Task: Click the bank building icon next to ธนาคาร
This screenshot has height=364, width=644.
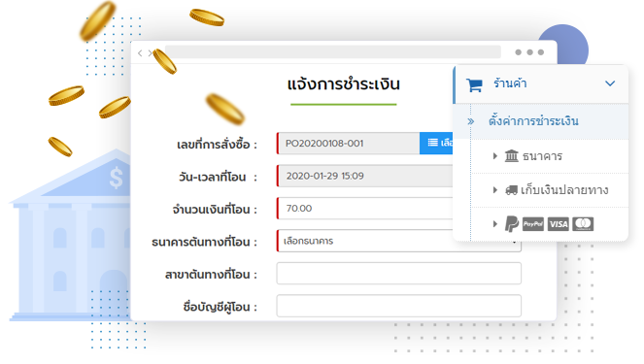Action: pyautogui.click(x=511, y=156)
